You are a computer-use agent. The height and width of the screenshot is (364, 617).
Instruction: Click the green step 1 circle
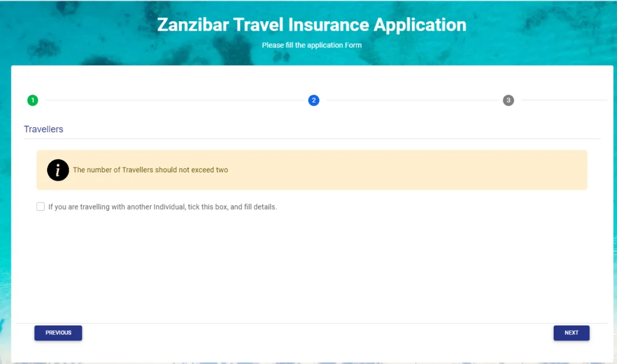click(x=33, y=100)
